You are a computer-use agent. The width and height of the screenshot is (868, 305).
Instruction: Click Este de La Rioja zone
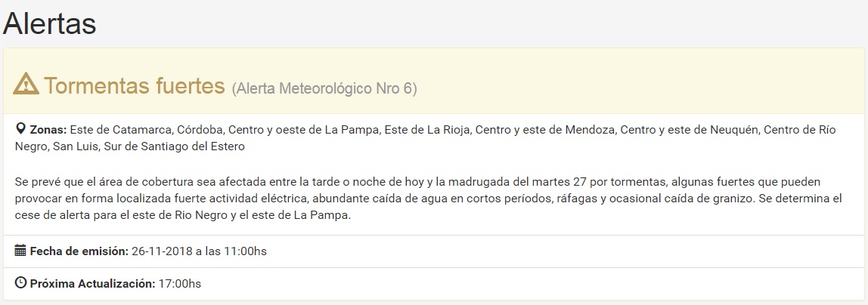click(x=426, y=130)
